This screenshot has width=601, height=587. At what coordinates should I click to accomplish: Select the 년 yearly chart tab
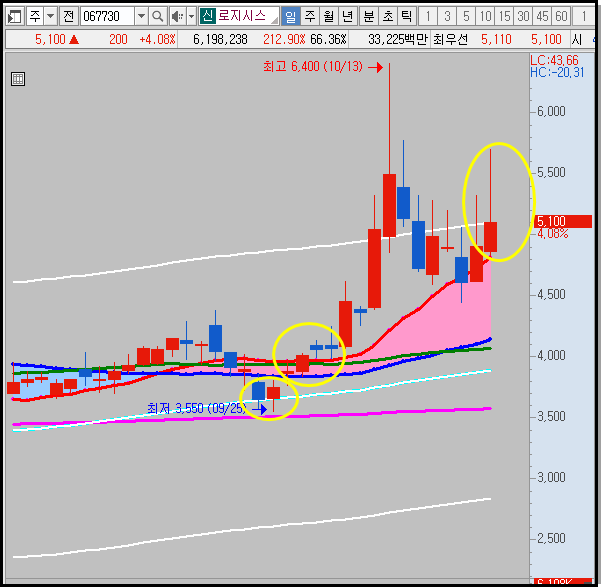347,16
